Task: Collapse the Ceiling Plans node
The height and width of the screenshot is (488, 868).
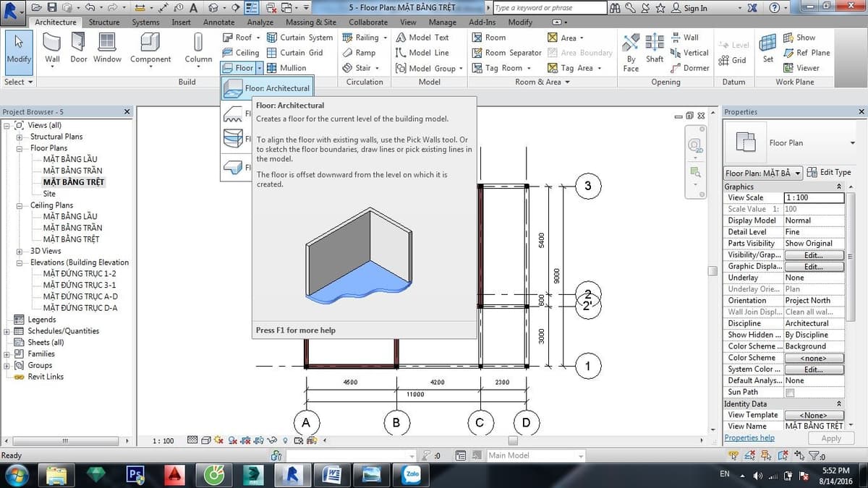Action: [19, 205]
